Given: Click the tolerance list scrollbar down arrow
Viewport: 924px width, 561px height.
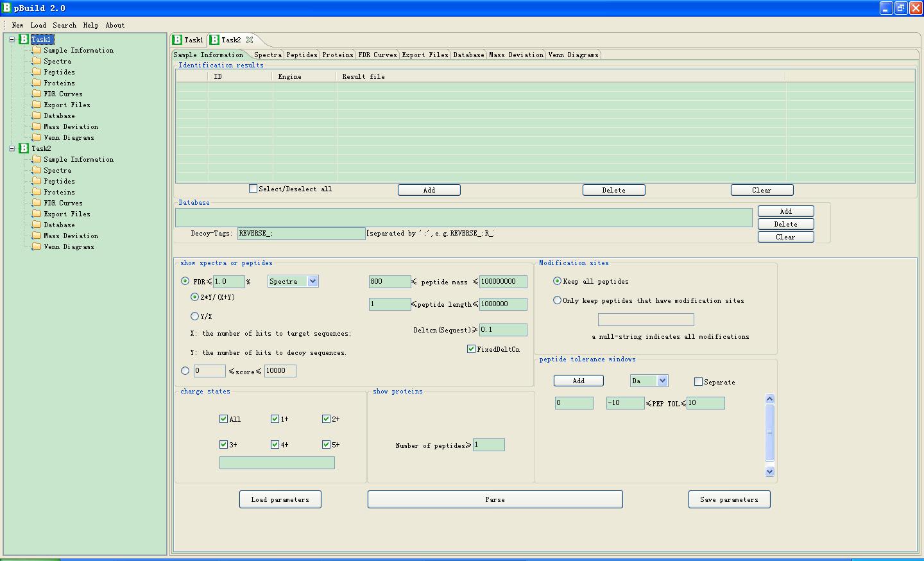Looking at the screenshot, I should click(x=770, y=471).
